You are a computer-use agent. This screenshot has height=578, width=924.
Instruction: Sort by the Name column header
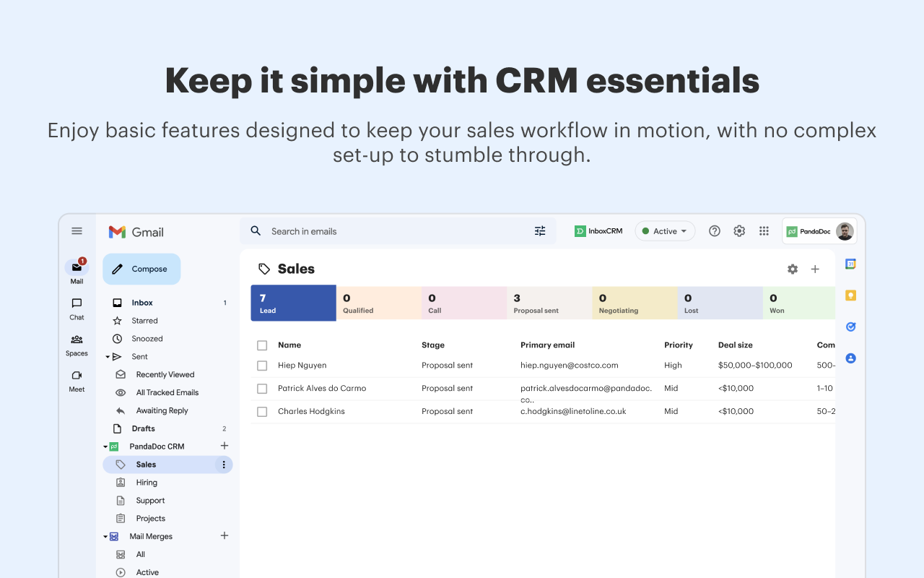pyautogui.click(x=289, y=345)
